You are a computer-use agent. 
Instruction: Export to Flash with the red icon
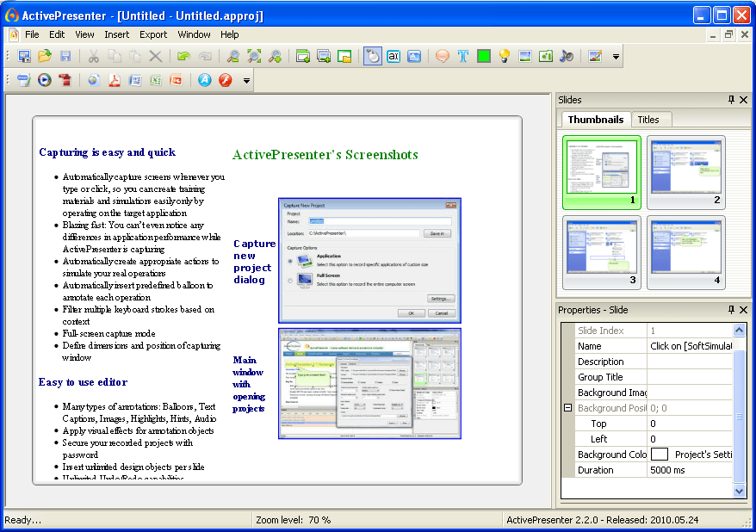click(x=225, y=80)
